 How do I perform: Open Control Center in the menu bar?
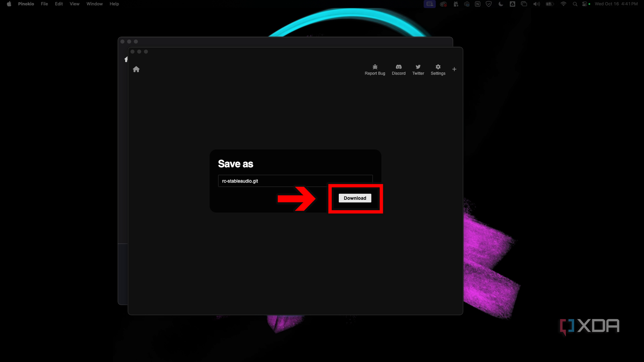pos(585,4)
